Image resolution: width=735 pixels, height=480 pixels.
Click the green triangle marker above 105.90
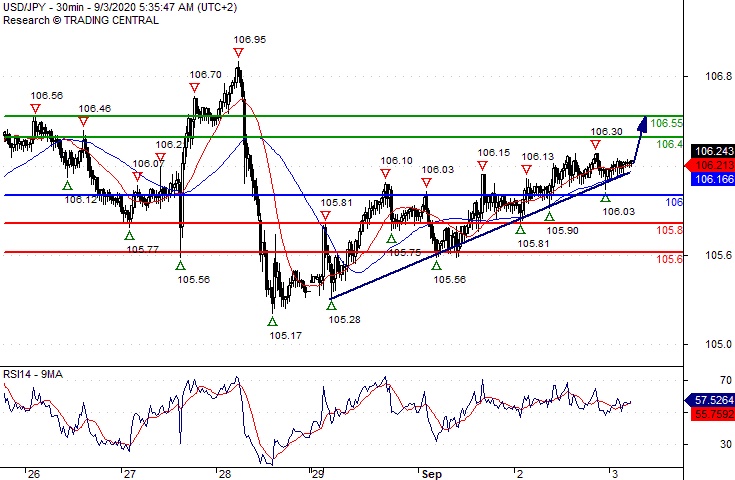(x=549, y=217)
